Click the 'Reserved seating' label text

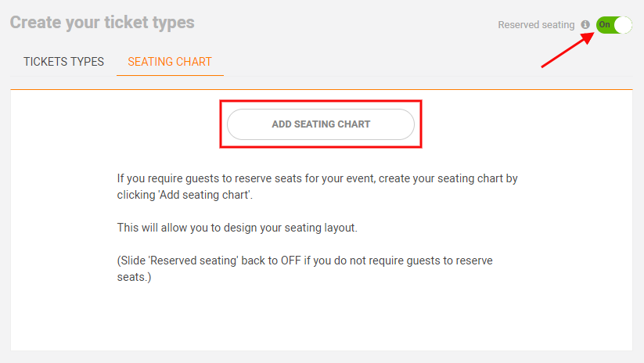[536, 24]
